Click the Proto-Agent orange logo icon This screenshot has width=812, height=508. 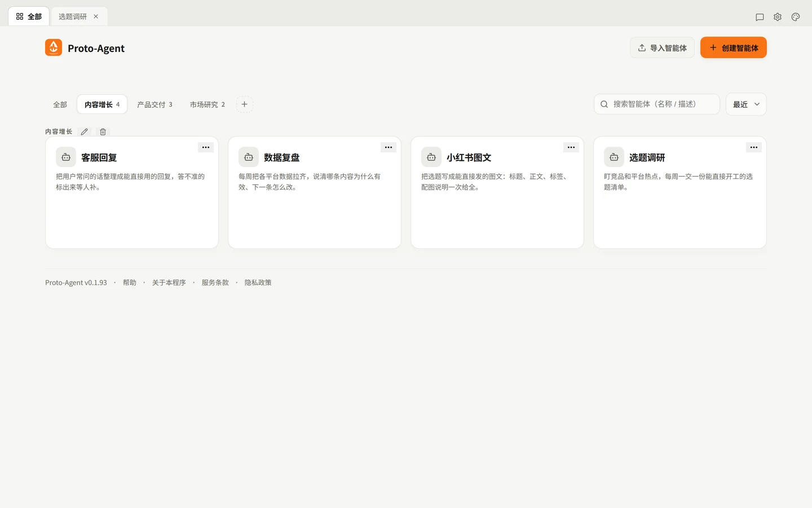54,47
